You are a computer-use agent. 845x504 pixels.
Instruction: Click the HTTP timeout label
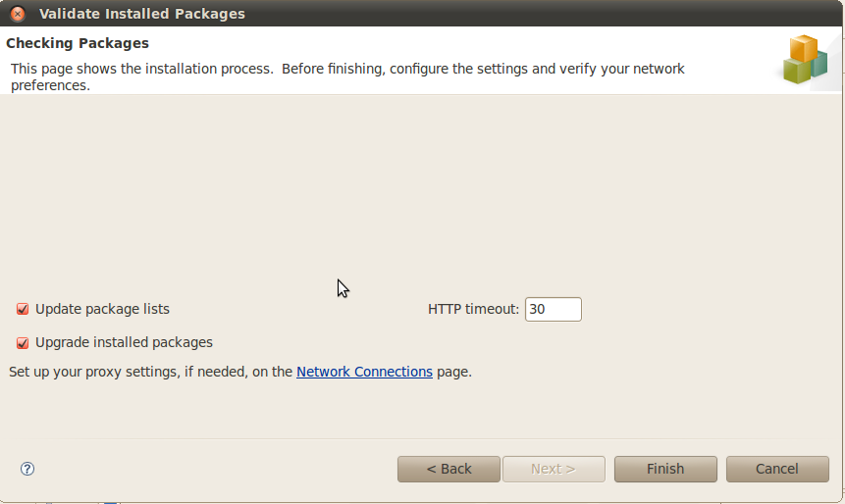pos(473,309)
